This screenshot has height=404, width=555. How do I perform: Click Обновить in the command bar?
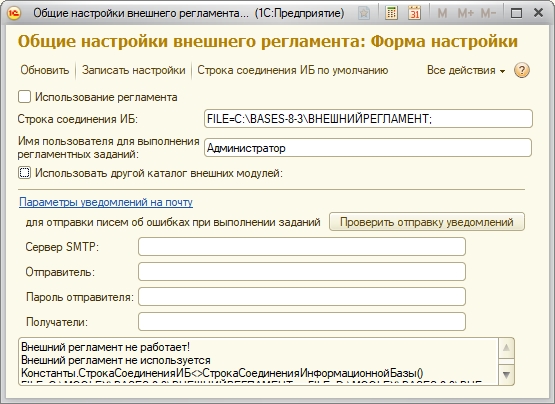tap(45, 70)
